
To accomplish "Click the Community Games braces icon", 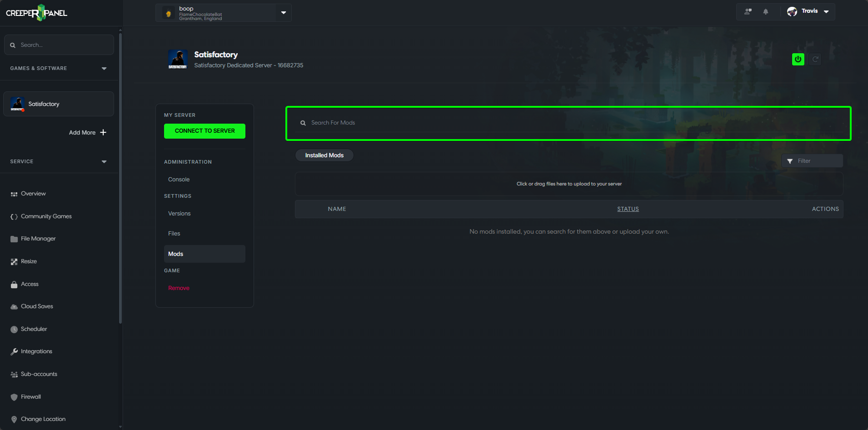I will [14, 217].
